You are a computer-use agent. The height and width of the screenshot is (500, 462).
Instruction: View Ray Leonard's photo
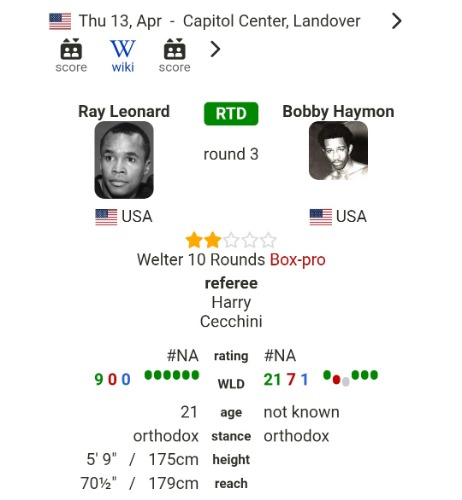(x=124, y=160)
